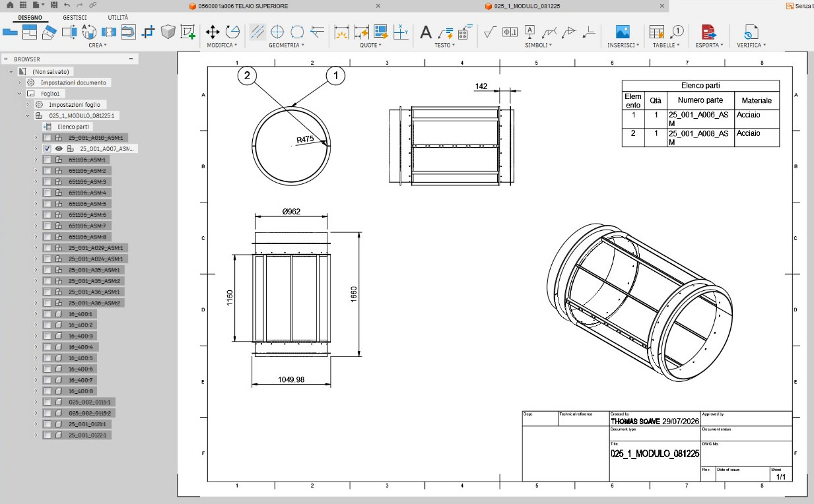Screen dimensions: 814x504
Task: Enable the 651106_ASM:1 checkbox
Action: [x=48, y=160]
